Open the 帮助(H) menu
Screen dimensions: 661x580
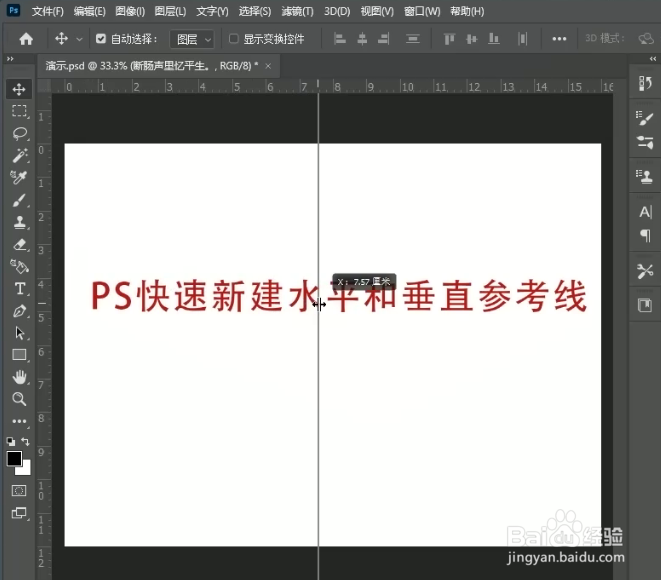[x=467, y=11]
